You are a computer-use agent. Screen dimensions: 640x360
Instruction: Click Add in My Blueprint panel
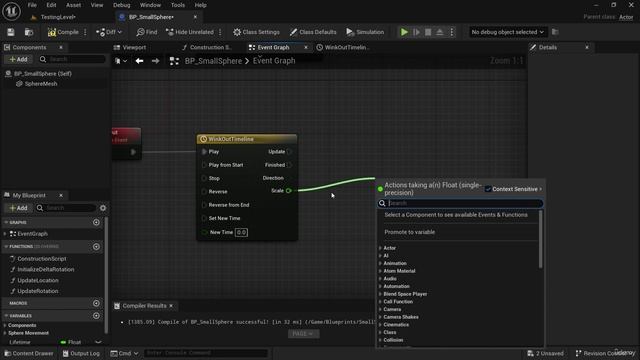(x=18, y=208)
